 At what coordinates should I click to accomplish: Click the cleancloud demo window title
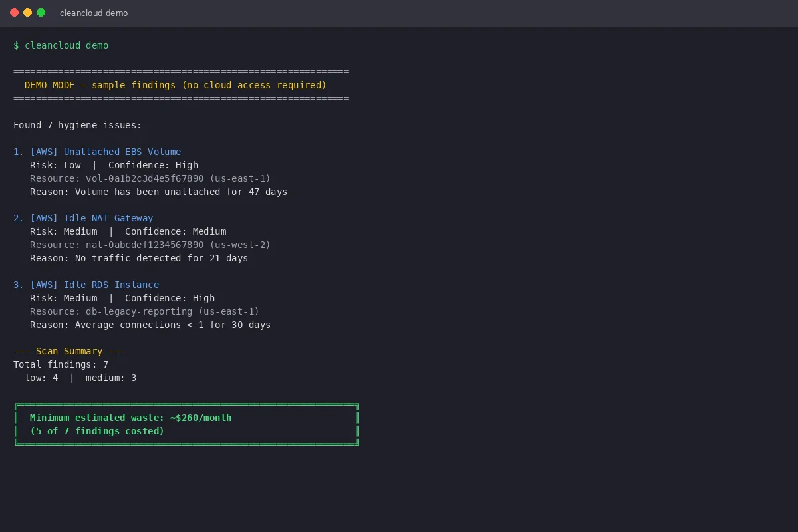[x=93, y=13]
